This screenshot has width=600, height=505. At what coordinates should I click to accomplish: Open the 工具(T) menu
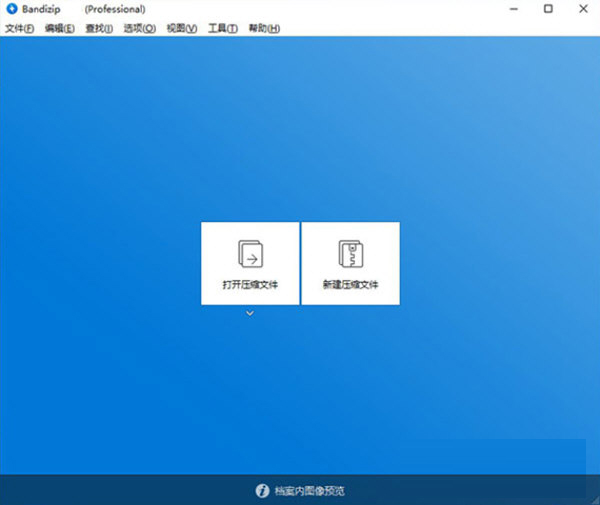coord(222,28)
